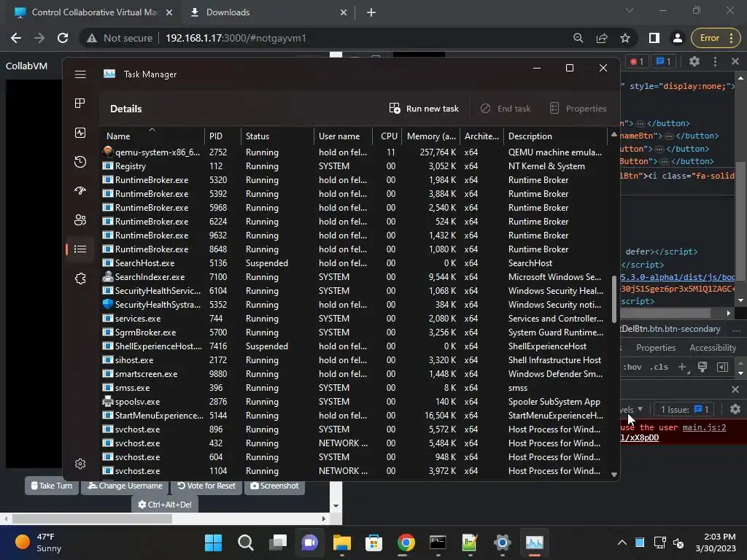This screenshot has height=560, width=747.
Task: Open DevTools Properties tab
Action: click(x=656, y=348)
